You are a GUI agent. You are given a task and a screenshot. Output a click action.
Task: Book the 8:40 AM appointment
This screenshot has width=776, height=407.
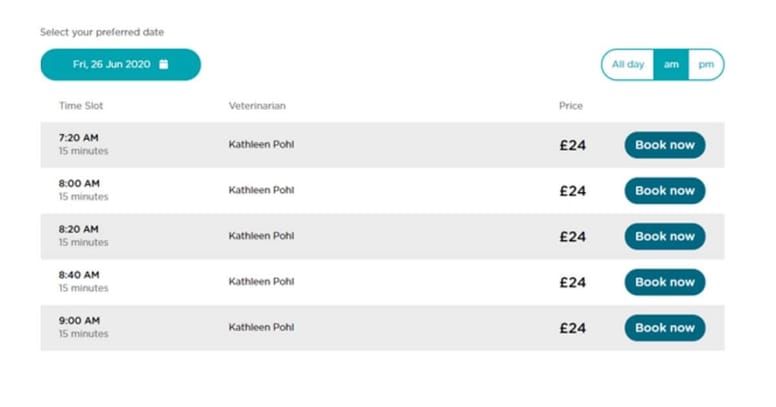click(x=665, y=282)
